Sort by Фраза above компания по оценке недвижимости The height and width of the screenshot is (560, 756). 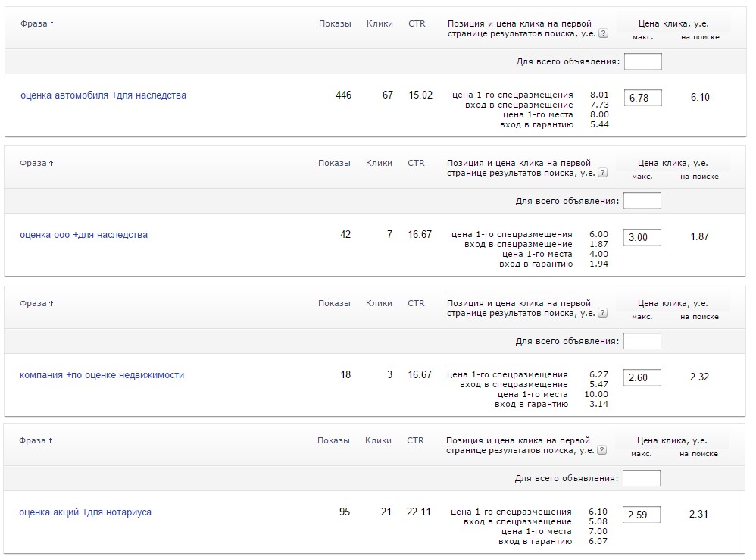pyautogui.click(x=36, y=303)
